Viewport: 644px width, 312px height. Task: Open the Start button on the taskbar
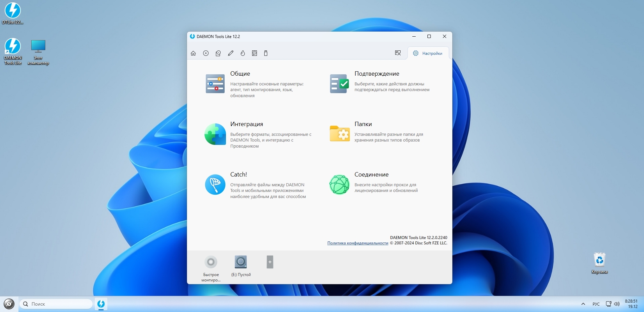(9, 304)
